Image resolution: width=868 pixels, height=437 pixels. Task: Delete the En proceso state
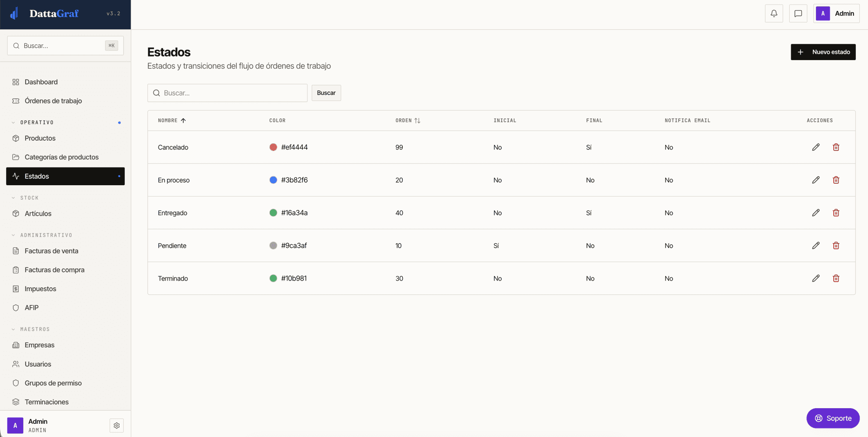[836, 180]
